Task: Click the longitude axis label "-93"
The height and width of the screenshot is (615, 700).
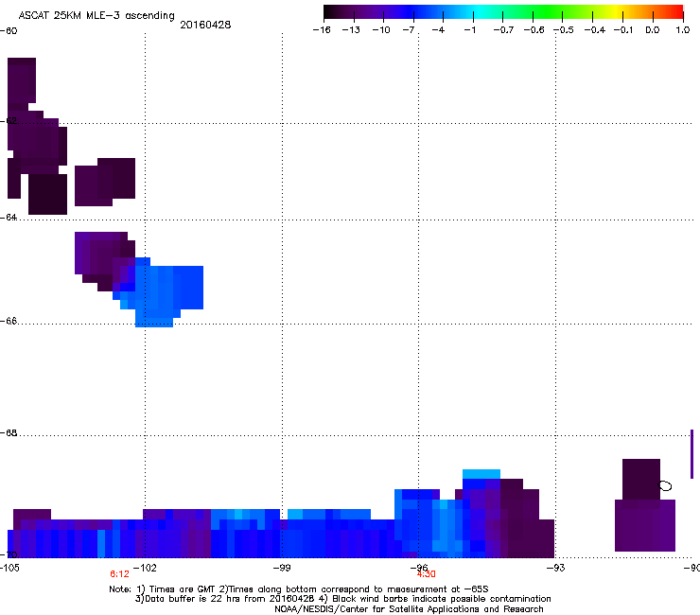Action: pyautogui.click(x=556, y=568)
